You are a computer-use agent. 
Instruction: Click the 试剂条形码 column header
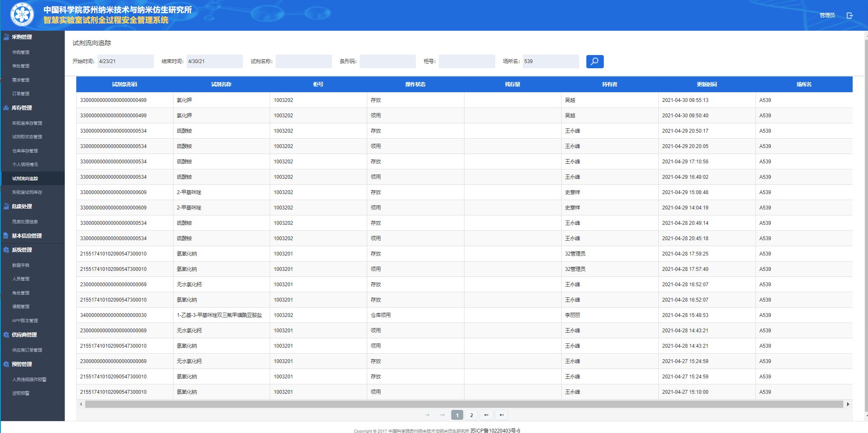click(x=124, y=84)
